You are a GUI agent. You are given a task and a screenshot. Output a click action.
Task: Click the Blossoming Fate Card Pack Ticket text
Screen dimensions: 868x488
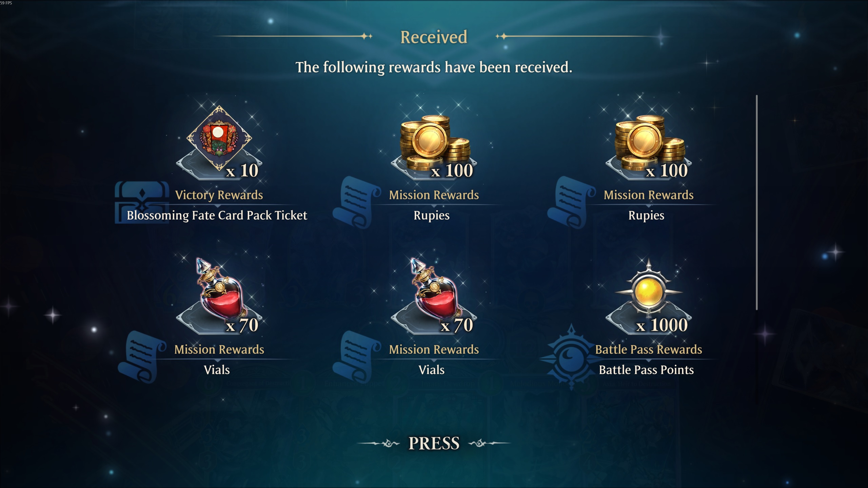pos(217,215)
